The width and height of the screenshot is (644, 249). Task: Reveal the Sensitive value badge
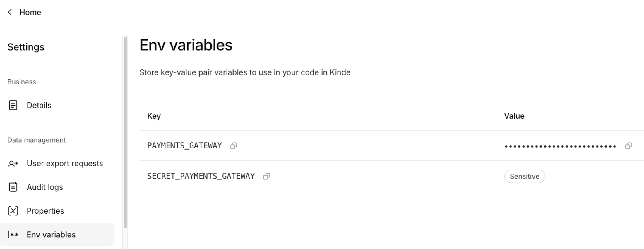524,176
